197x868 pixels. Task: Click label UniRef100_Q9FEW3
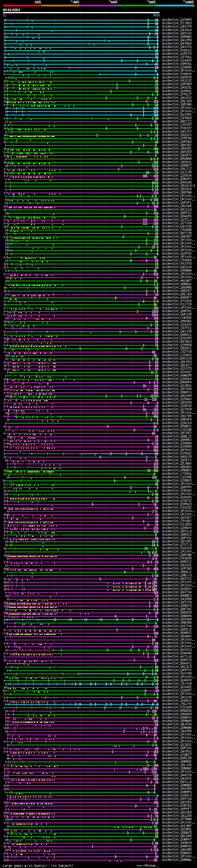(177, 142)
